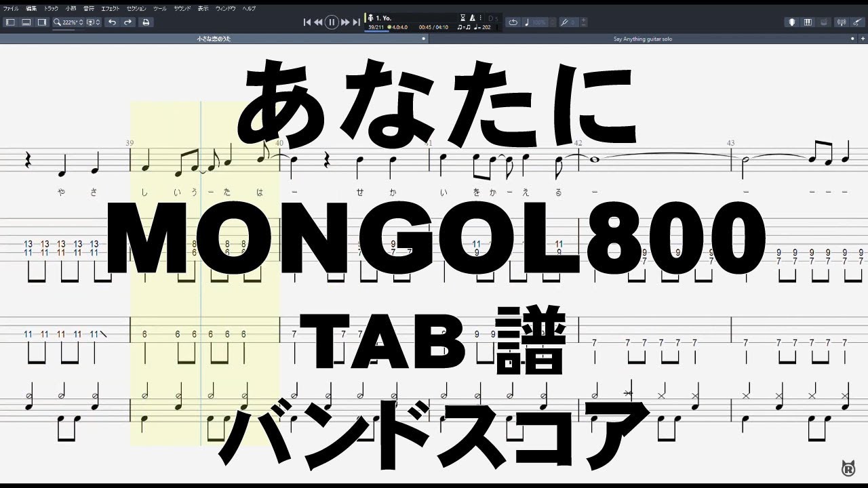This screenshot has height=488, width=868.
Task: Toggle the left edition palette panel
Action: click(10, 22)
